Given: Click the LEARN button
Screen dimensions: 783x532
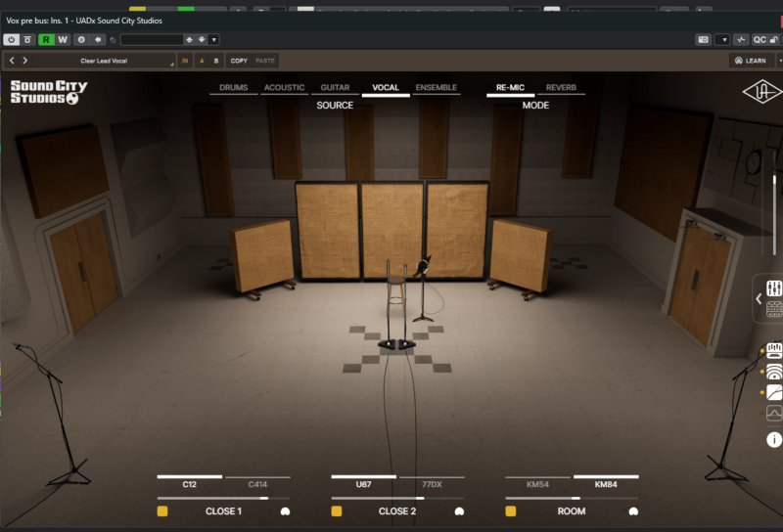Looking at the screenshot, I should pos(751,61).
